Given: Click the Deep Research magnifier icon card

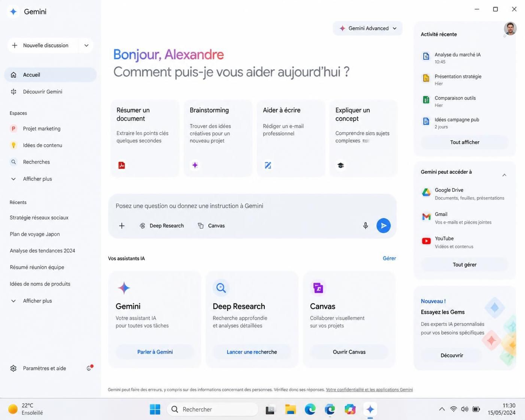Looking at the screenshot, I should point(221,288).
